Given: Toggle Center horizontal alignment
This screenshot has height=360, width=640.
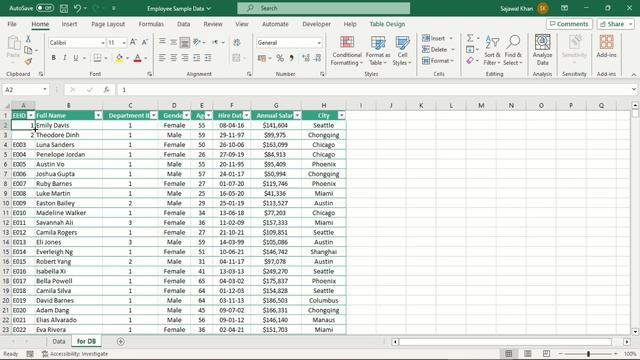Looking at the screenshot, I should tap(173, 58).
